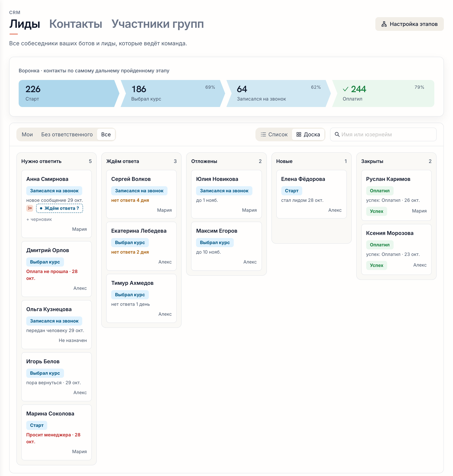Image resolution: width=453 pixels, height=476 pixels.
Task: Switch to the Лиды tab
Action: 25,24
